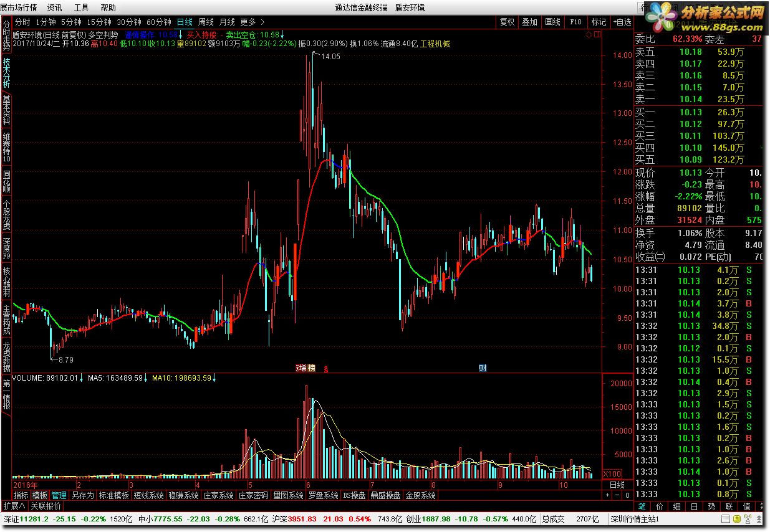770x532 pixels.
Task: Zoom out with the minus button
Action: tap(617, 495)
